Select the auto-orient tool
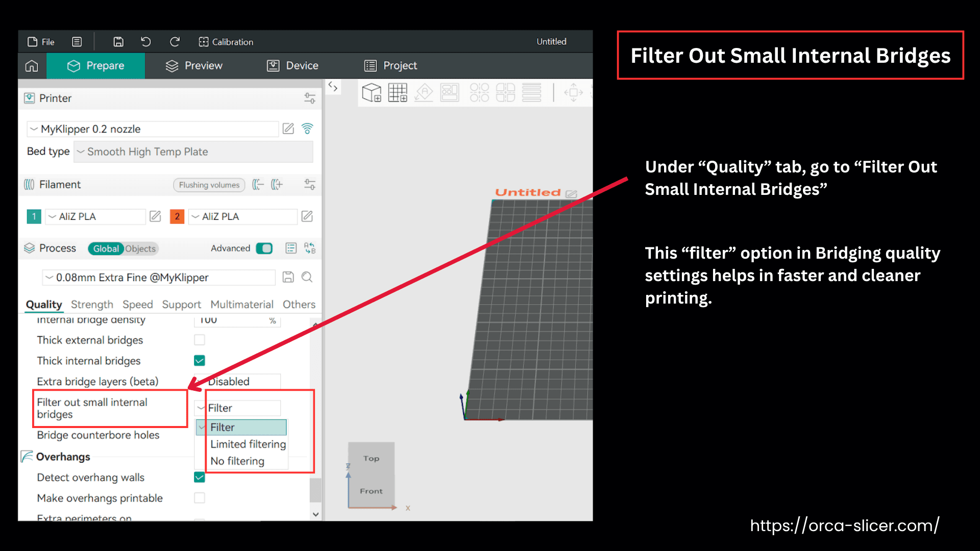The image size is (980, 551). click(x=424, y=92)
